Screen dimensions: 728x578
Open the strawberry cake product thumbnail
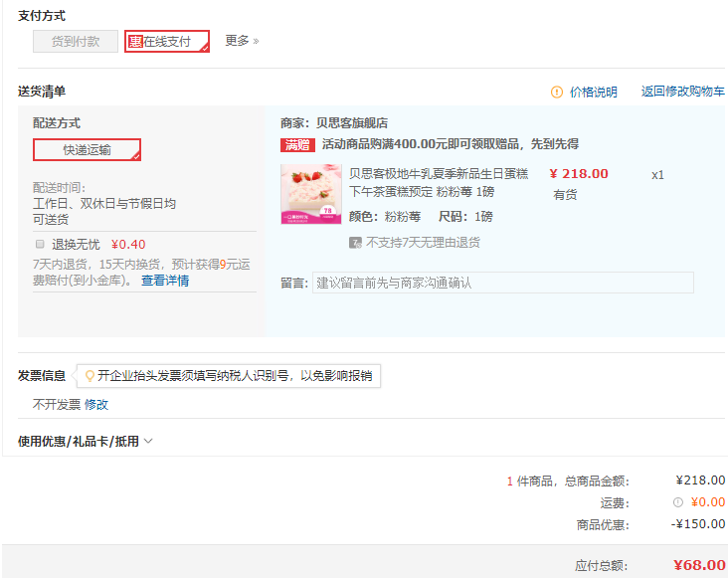coord(311,194)
